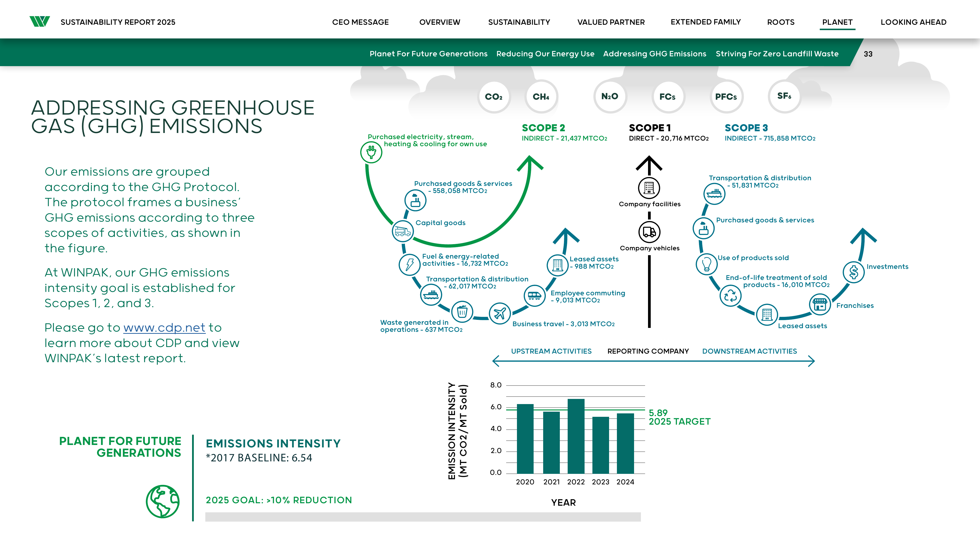Click the downstream Purchased goods & services factory icon
The width and height of the screenshot is (980, 551).
(x=703, y=228)
